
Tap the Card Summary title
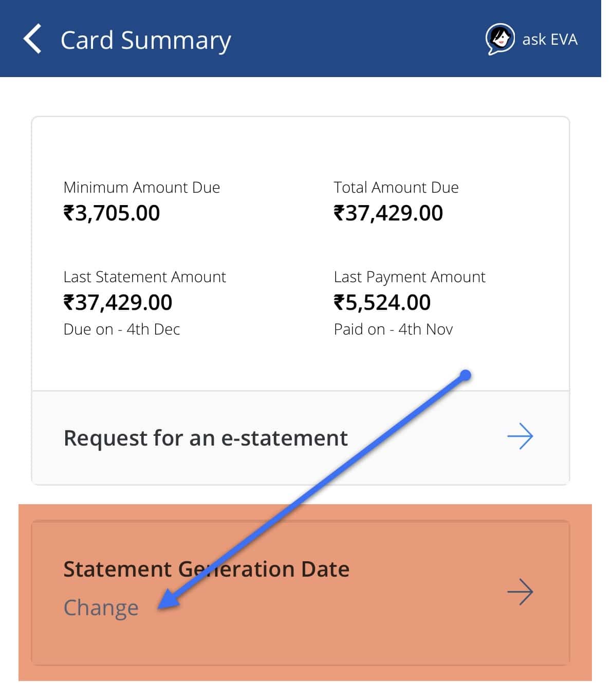click(x=146, y=40)
